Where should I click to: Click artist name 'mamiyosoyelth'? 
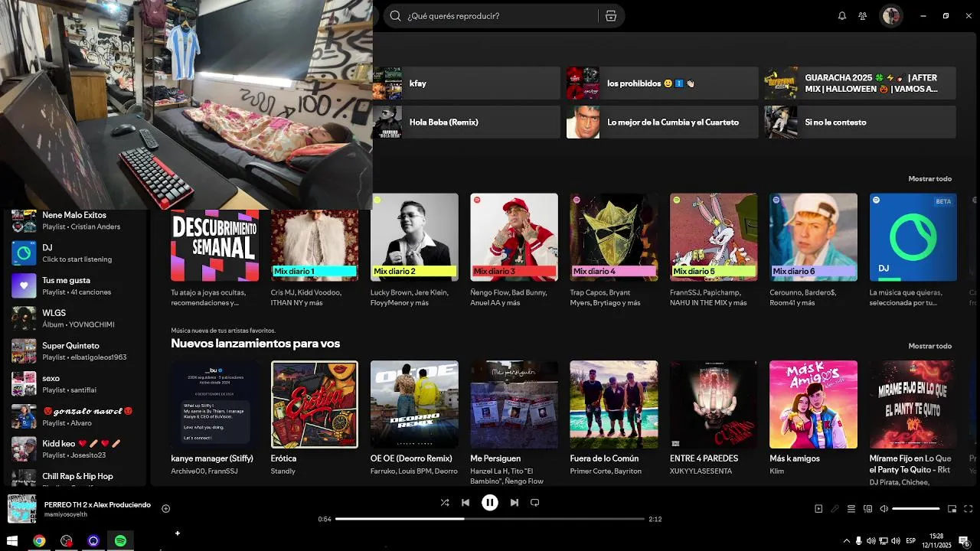coord(66,515)
